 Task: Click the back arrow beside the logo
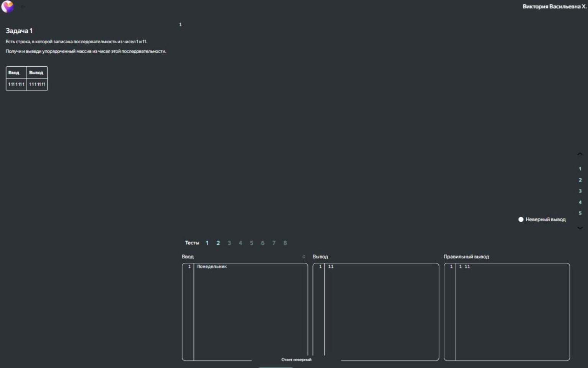(x=23, y=7)
